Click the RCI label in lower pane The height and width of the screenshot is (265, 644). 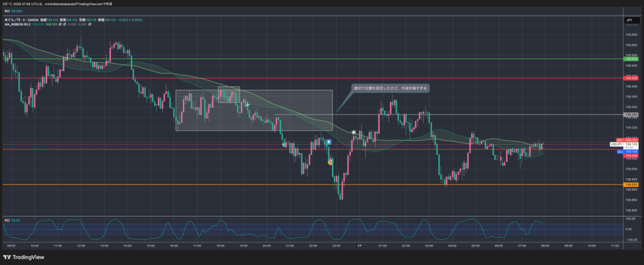[x=7, y=220]
